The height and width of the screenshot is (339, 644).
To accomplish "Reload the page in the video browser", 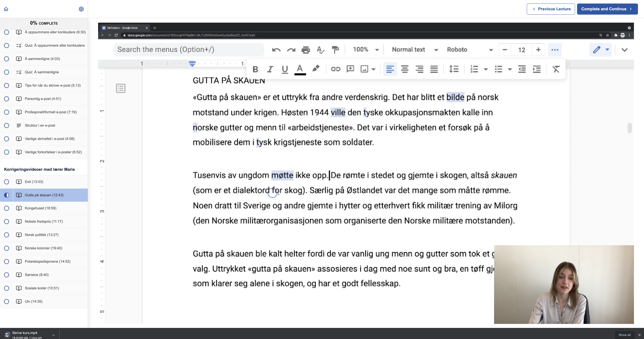I will (x=116, y=35).
